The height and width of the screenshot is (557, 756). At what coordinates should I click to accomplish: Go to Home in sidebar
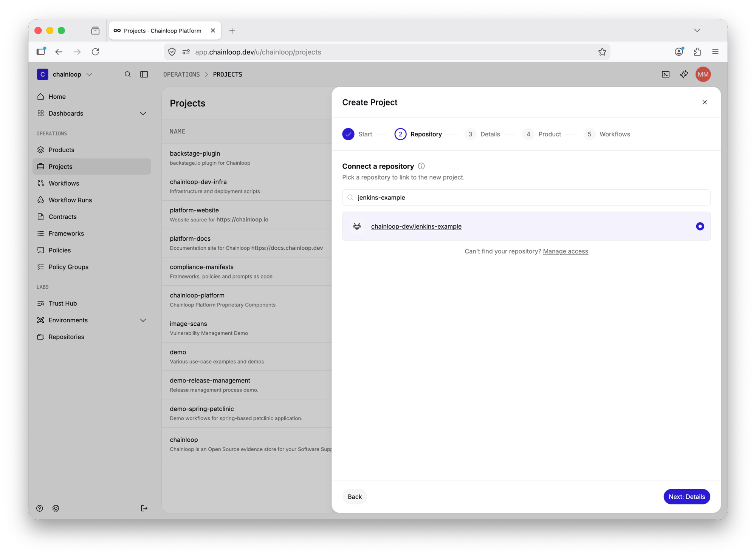click(x=91, y=97)
